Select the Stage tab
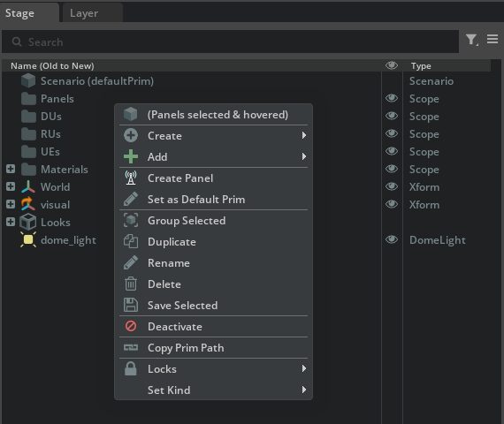The height and width of the screenshot is (424, 504). [29, 13]
